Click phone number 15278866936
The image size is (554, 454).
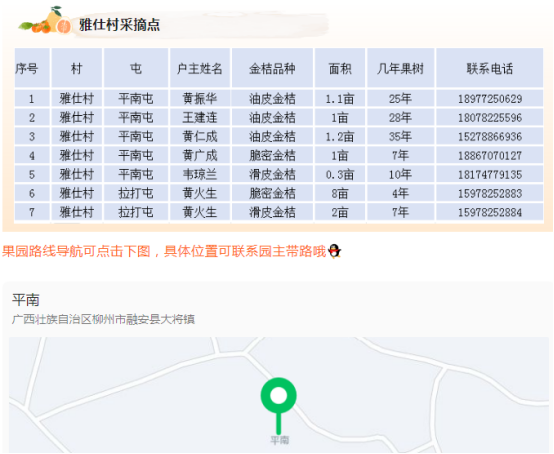490,136
